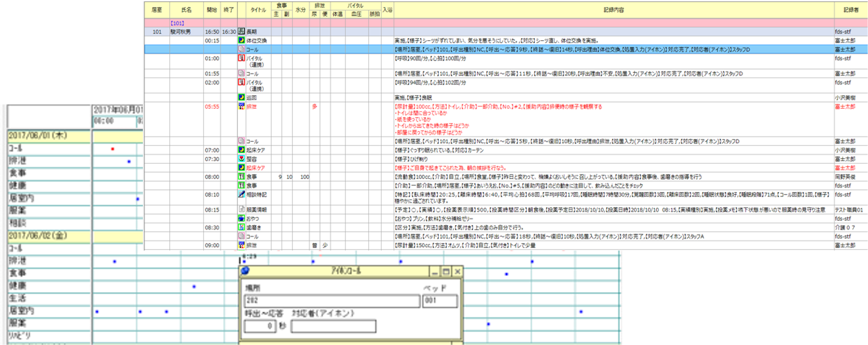Click the pen icon beside 相談特記
Screen dimensions: 868x345
[241, 194]
